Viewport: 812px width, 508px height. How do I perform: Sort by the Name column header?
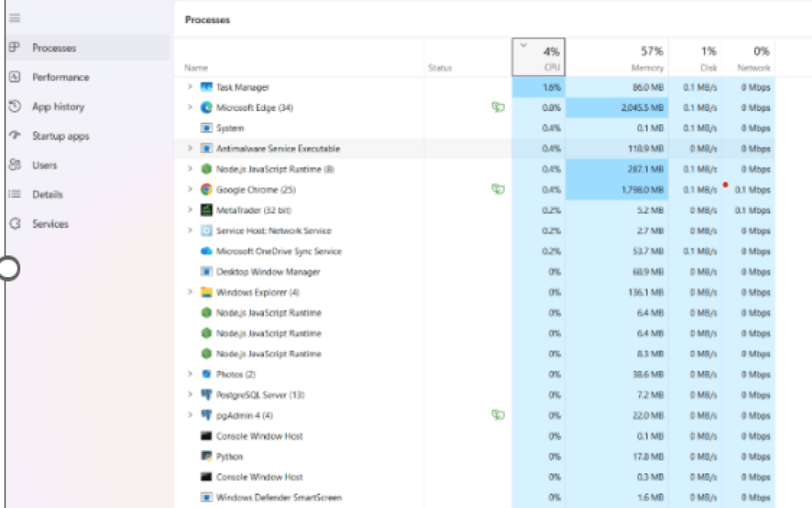(299, 57)
